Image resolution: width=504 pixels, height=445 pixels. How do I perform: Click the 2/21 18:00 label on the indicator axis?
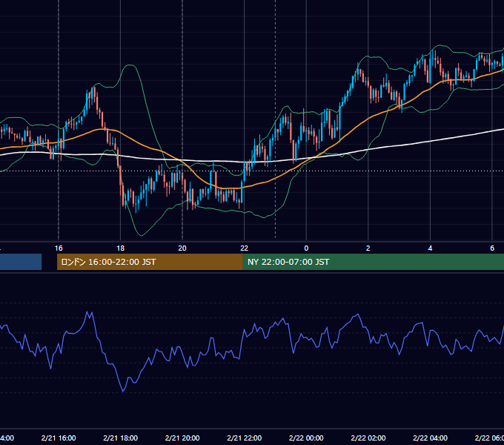121,438
